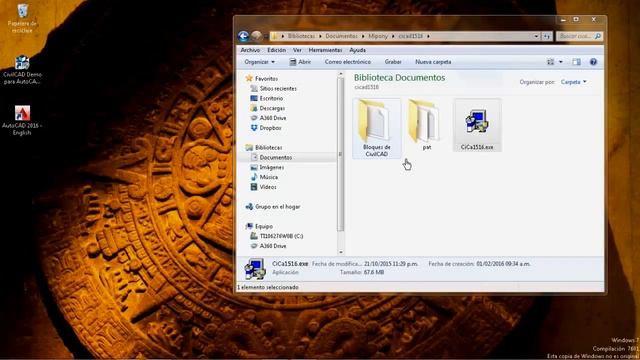This screenshot has height=360, width=640.
Task: Open Sitios recientes in the sidebar
Action: (273, 89)
